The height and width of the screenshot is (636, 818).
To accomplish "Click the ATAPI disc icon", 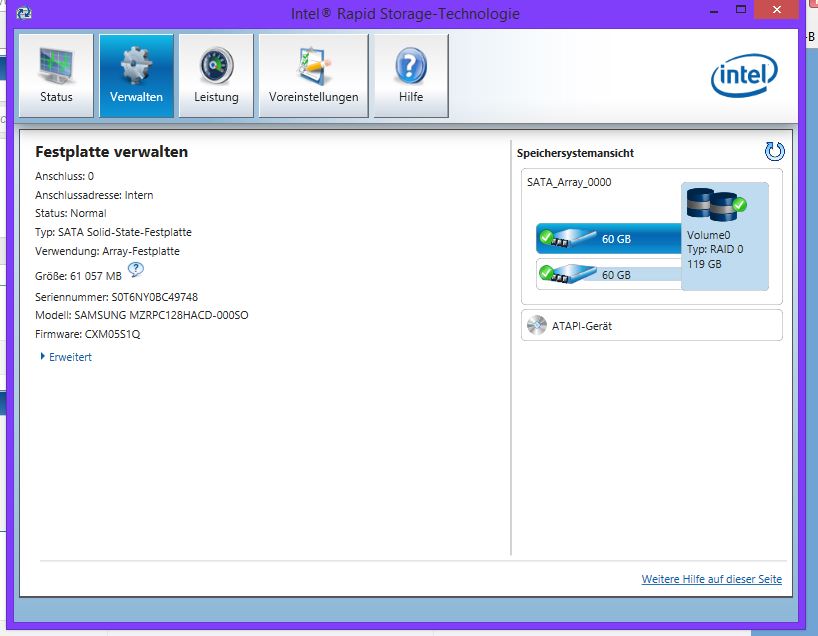I will pyautogui.click(x=536, y=325).
